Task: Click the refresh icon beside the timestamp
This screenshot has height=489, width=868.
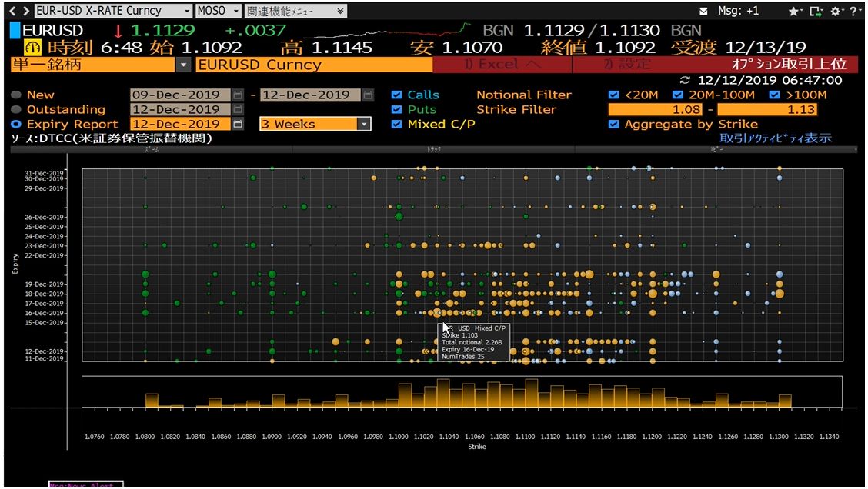Action: [x=686, y=80]
